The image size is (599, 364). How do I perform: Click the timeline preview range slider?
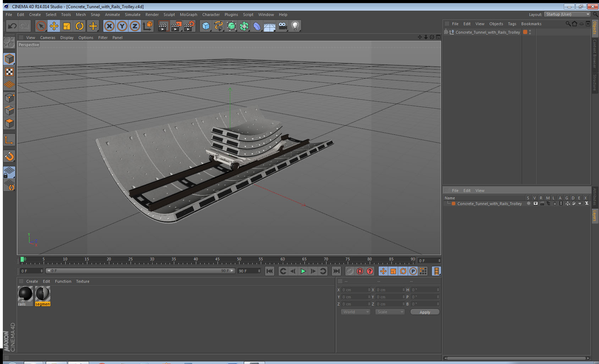(141, 271)
